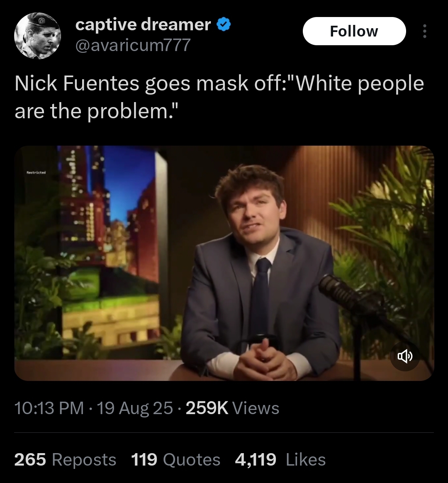Viewport: 448px width, 483px height.
Task: Toggle video sound with speaker icon
Action: (x=404, y=356)
